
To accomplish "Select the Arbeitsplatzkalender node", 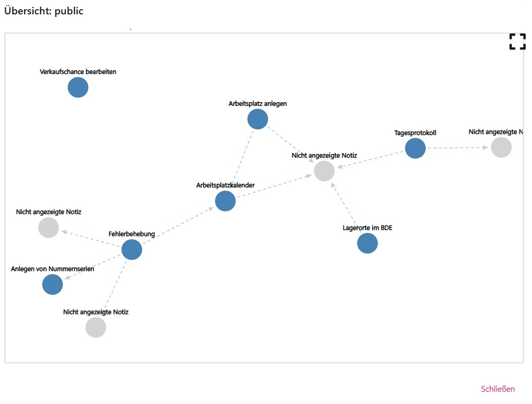I will (225, 201).
